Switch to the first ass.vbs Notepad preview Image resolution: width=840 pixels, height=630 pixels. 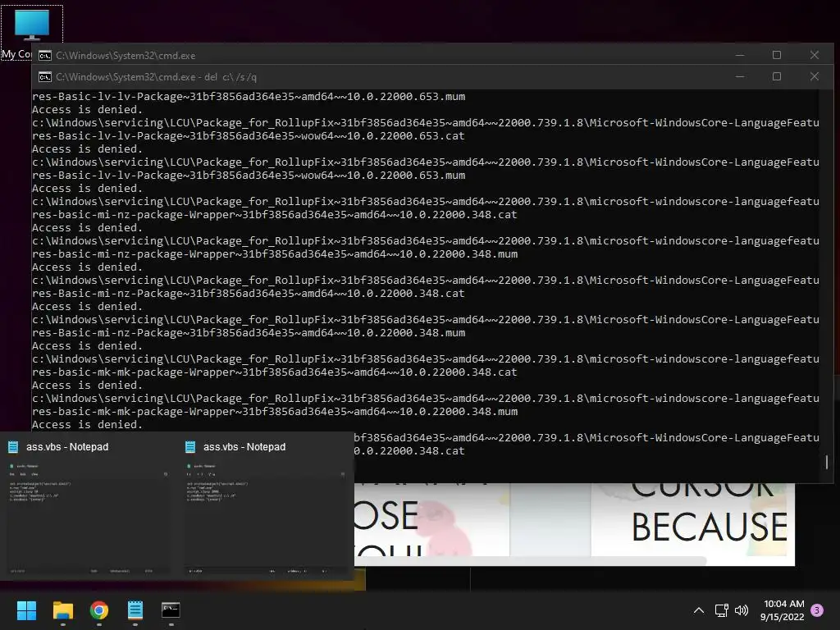[x=89, y=505]
